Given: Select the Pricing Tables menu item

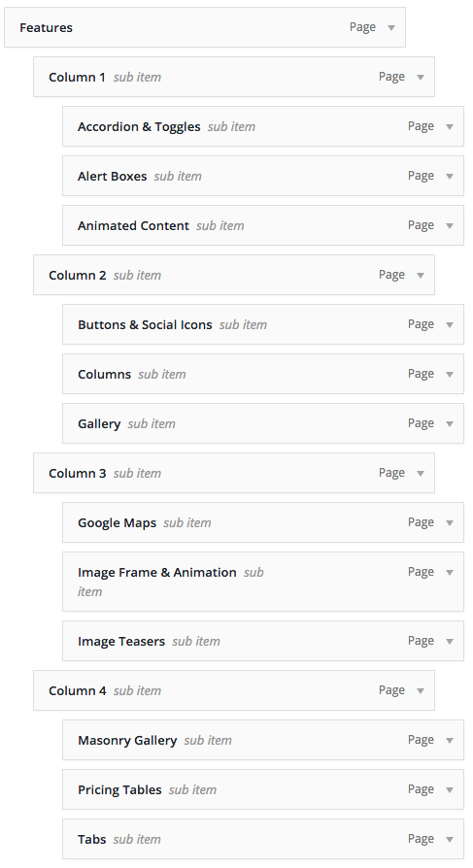Looking at the screenshot, I should tap(263, 789).
